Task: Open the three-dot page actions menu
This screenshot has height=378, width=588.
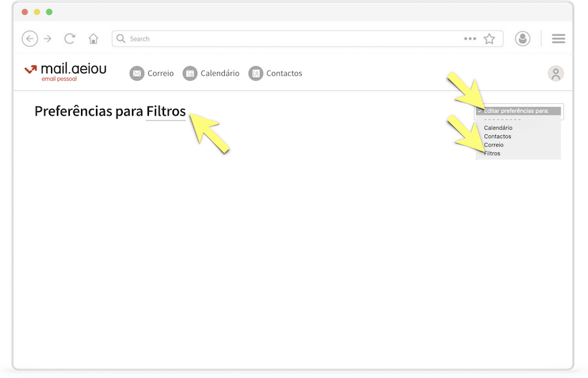Action: coord(470,39)
